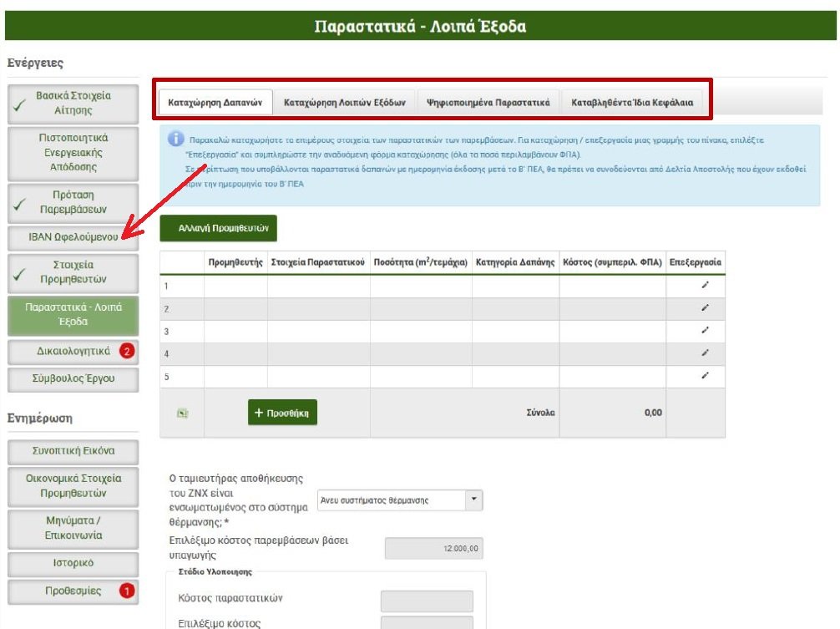Open Μηνύματα / Επικοινωνία in sidebar
The width and height of the screenshot is (840, 629).
pyautogui.click(x=73, y=527)
